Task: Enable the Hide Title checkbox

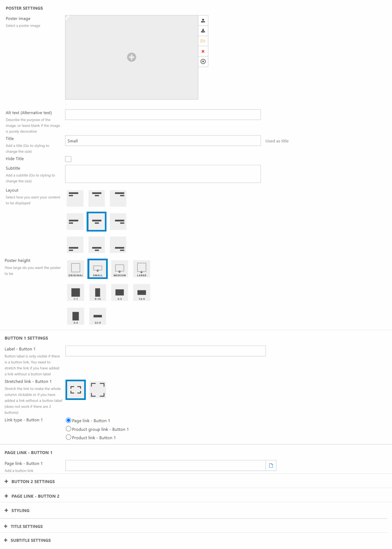Action: pos(68,159)
